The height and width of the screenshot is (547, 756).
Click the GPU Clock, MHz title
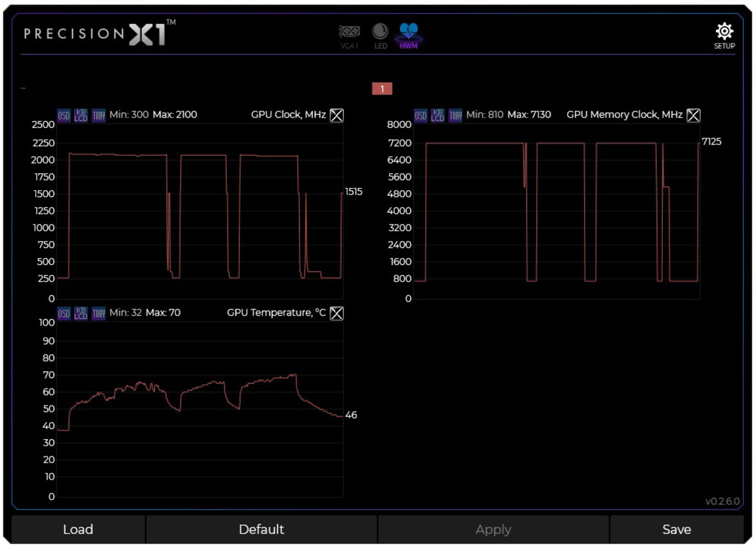coord(288,114)
